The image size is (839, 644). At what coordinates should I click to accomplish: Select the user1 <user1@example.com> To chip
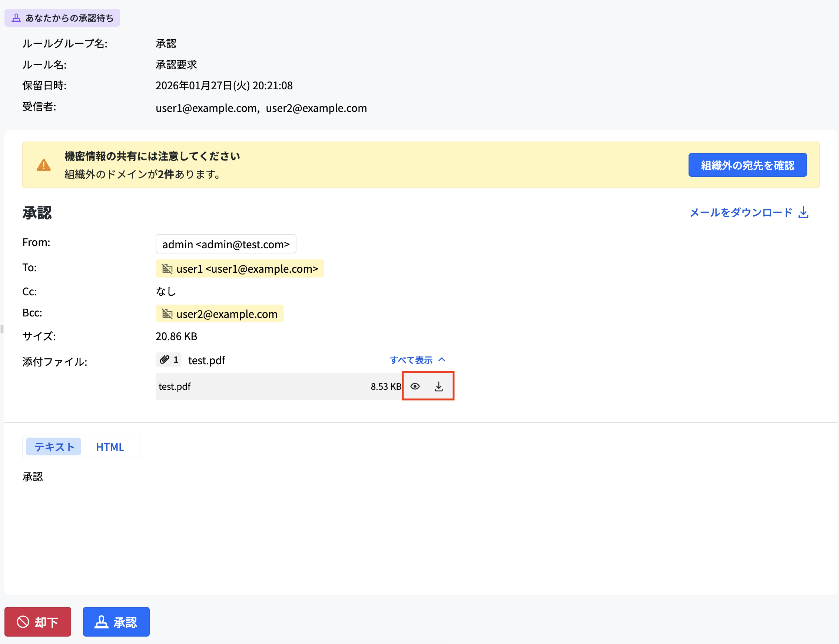pos(239,268)
